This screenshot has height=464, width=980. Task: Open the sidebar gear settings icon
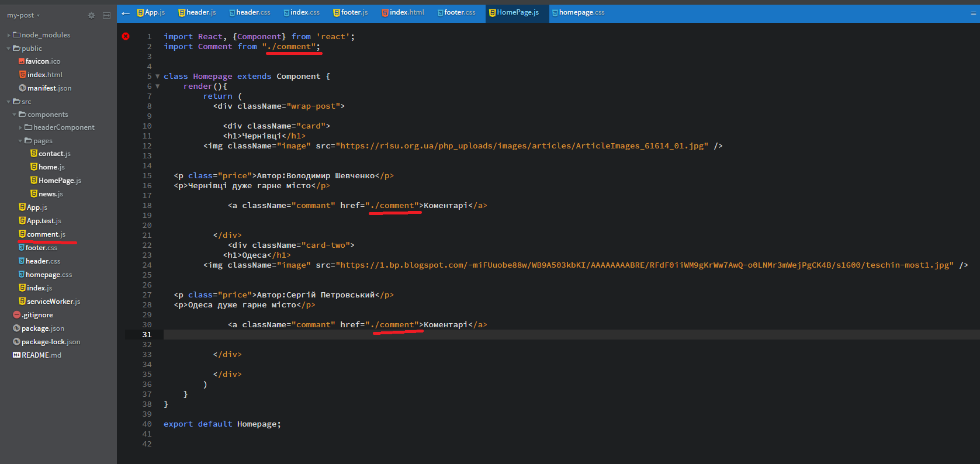(91, 15)
